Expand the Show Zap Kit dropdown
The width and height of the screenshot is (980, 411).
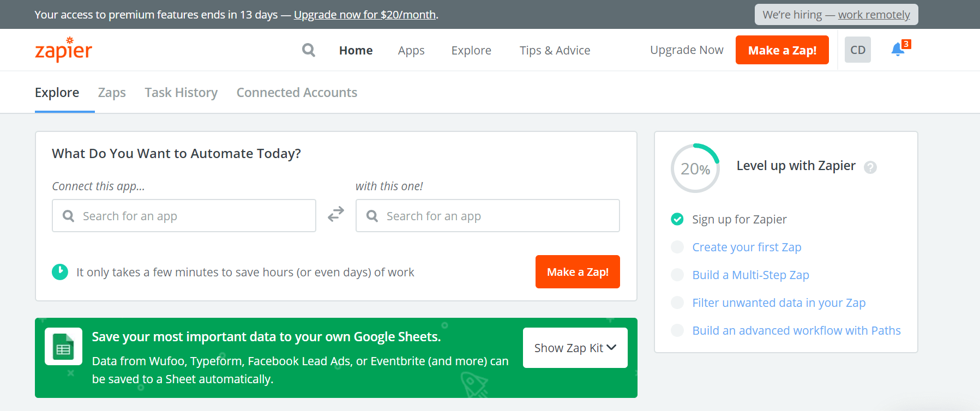click(x=575, y=348)
